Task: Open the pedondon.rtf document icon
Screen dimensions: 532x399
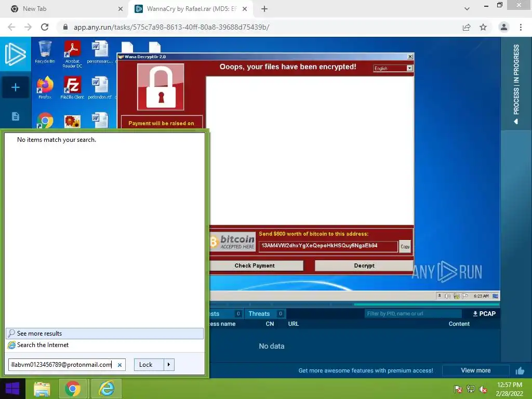Action: point(100,87)
